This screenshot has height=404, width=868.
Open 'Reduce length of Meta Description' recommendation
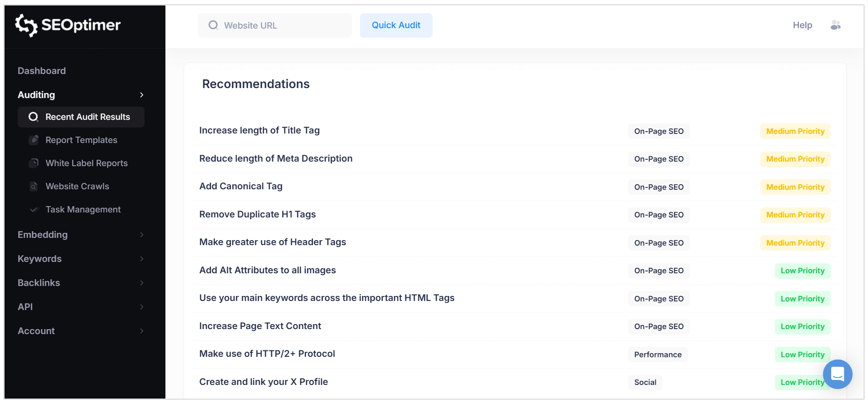point(276,158)
